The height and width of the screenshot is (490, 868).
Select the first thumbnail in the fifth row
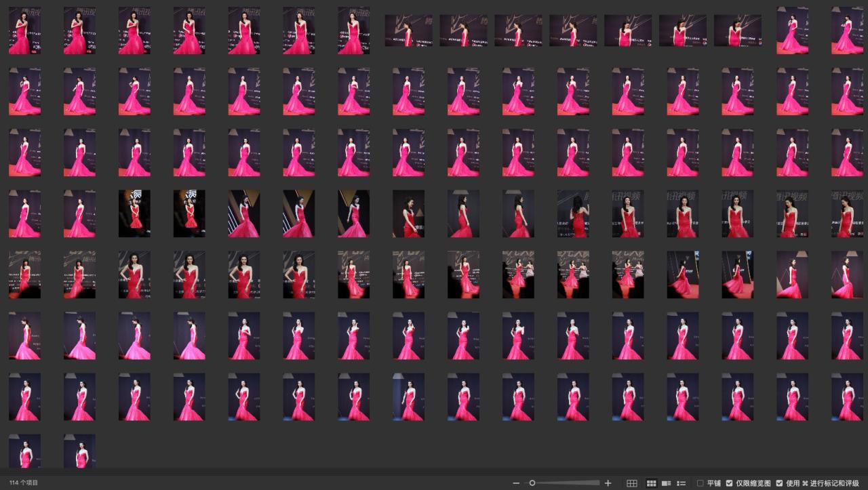pos(24,274)
